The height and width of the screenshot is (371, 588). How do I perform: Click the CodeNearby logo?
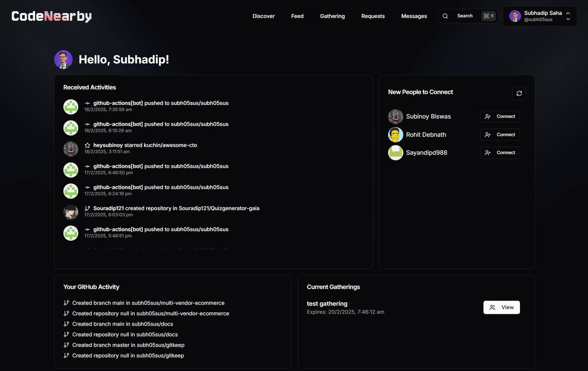point(51,16)
